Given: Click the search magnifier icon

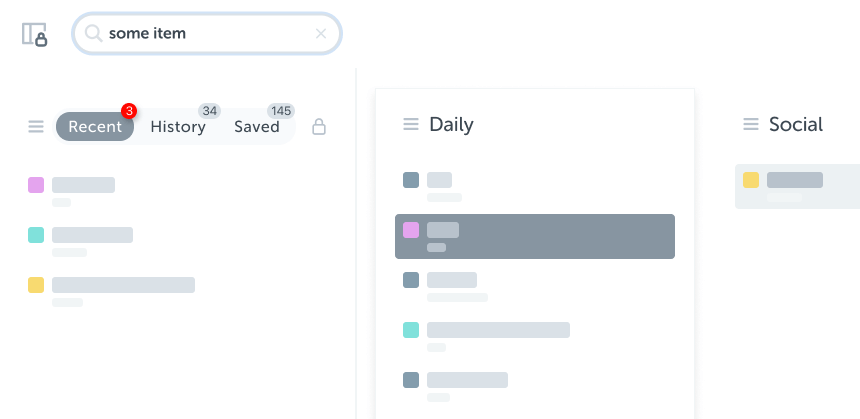Looking at the screenshot, I should 93,34.
